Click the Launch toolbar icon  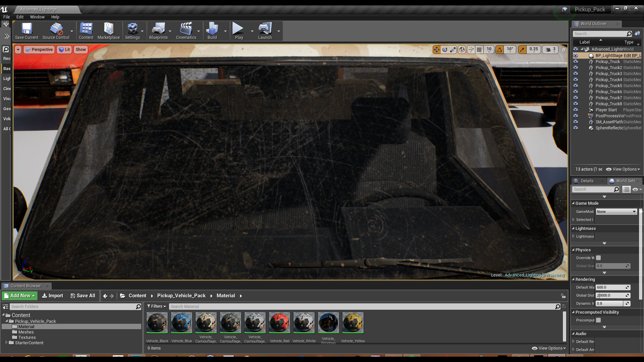[x=265, y=29]
